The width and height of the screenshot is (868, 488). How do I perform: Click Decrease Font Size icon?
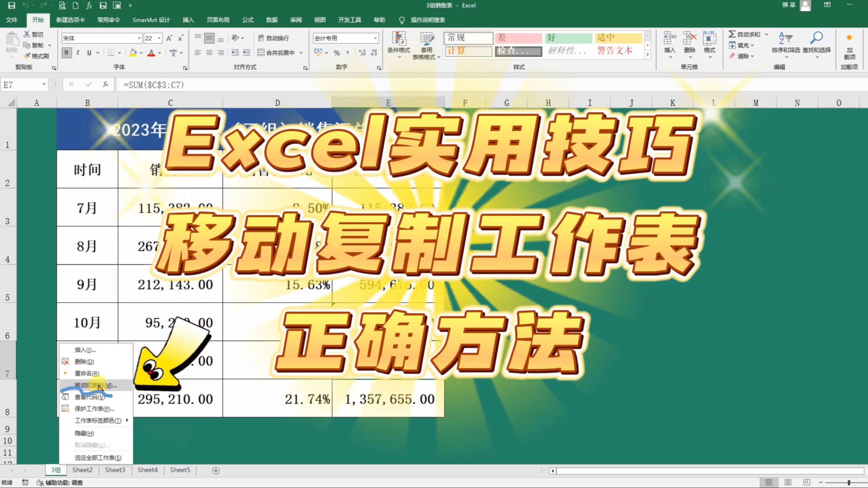coord(181,38)
